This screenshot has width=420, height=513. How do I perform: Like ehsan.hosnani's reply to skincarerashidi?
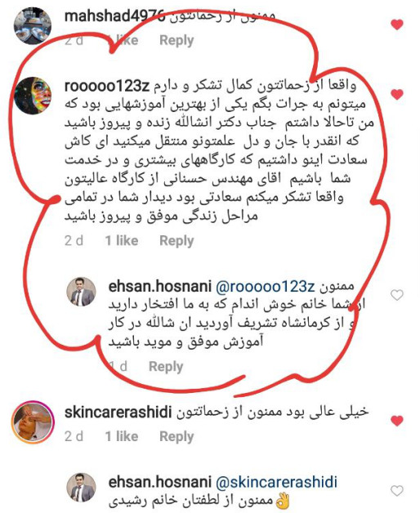pyautogui.click(x=397, y=491)
